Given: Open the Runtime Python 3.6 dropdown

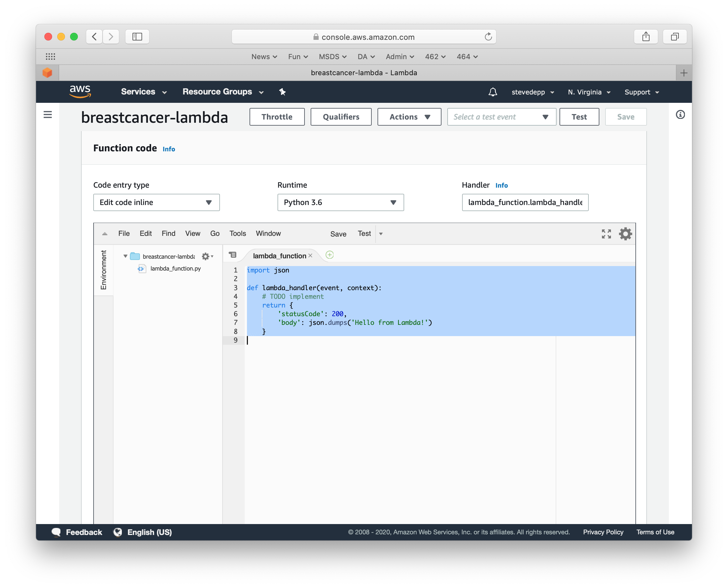Looking at the screenshot, I should tap(340, 202).
